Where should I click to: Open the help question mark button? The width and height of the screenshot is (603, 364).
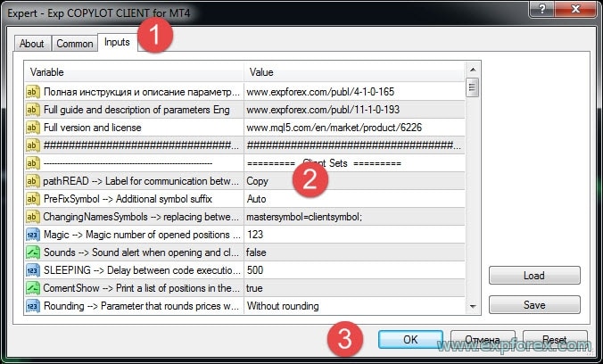coord(542,8)
